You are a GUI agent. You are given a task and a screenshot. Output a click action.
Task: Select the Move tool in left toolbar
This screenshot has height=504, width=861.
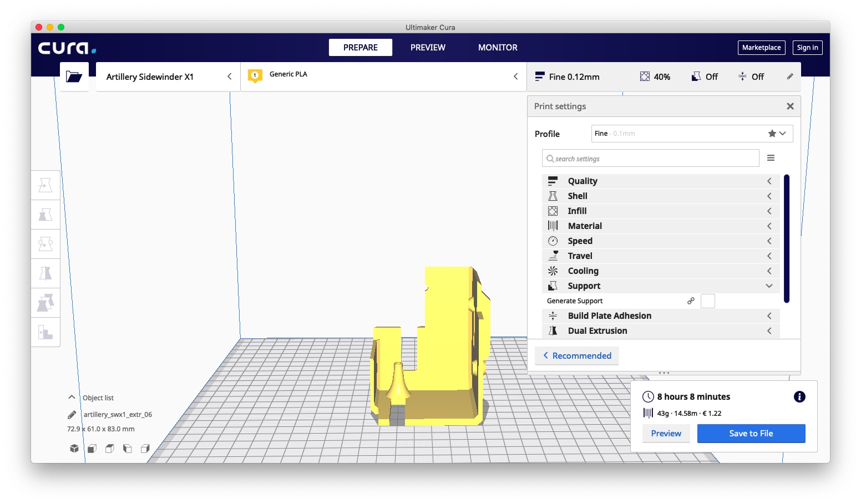[x=45, y=185]
